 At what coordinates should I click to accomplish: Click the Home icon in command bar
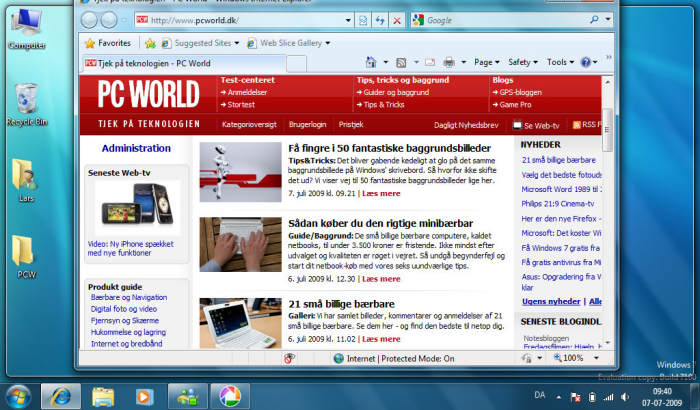[371, 62]
